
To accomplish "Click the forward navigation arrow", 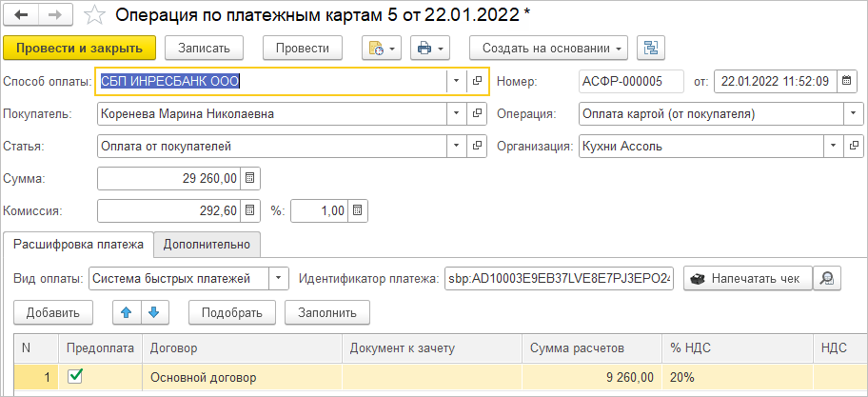I will click(x=53, y=15).
